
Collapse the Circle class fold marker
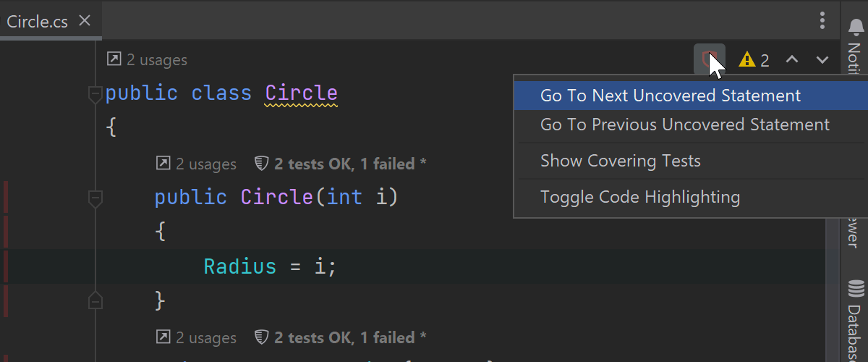(x=95, y=94)
